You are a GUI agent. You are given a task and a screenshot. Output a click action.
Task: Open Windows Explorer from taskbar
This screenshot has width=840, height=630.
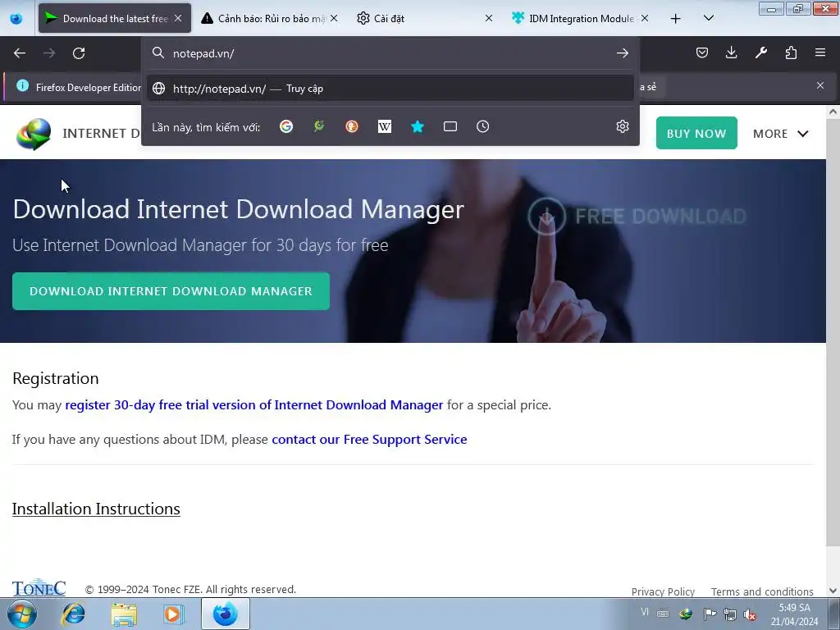point(124,614)
